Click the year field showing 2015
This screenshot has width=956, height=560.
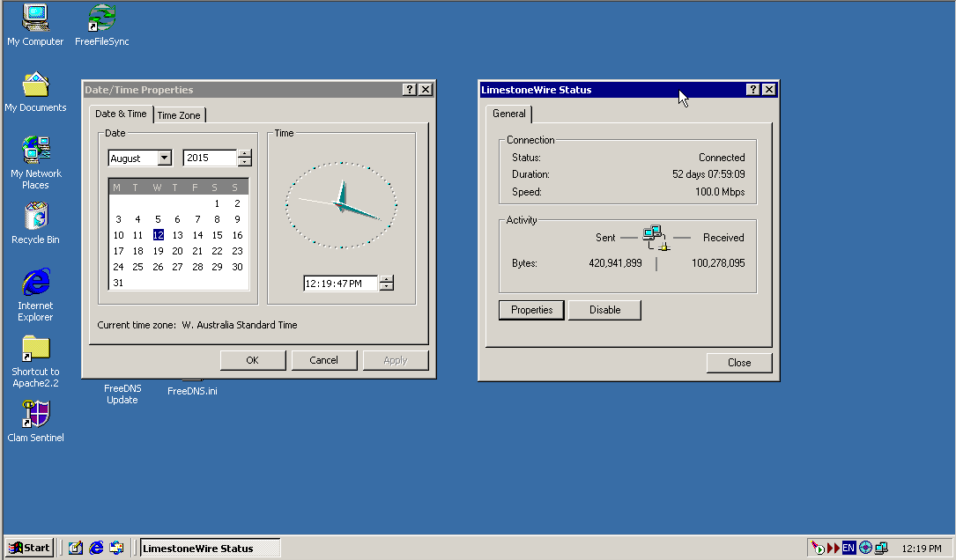click(x=210, y=158)
